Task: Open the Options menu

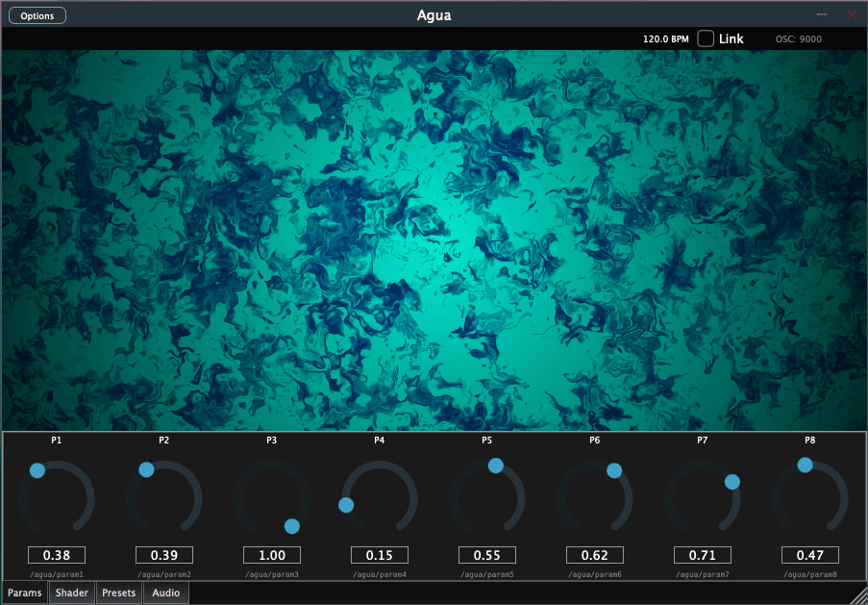Action: pyautogui.click(x=37, y=15)
